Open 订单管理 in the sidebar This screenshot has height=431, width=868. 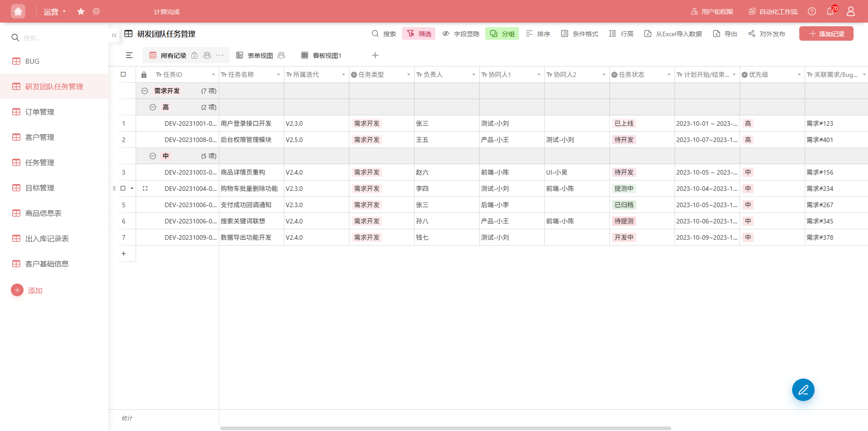pos(54,112)
